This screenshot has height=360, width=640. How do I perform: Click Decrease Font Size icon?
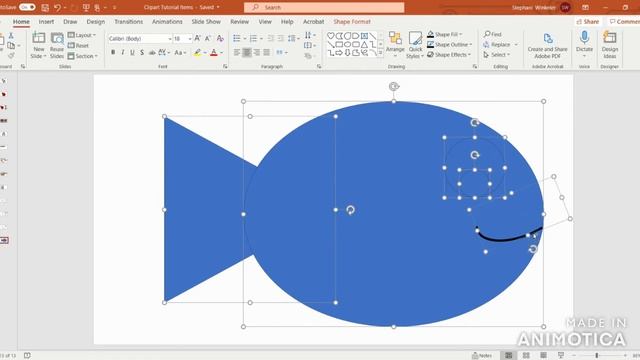(x=208, y=38)
